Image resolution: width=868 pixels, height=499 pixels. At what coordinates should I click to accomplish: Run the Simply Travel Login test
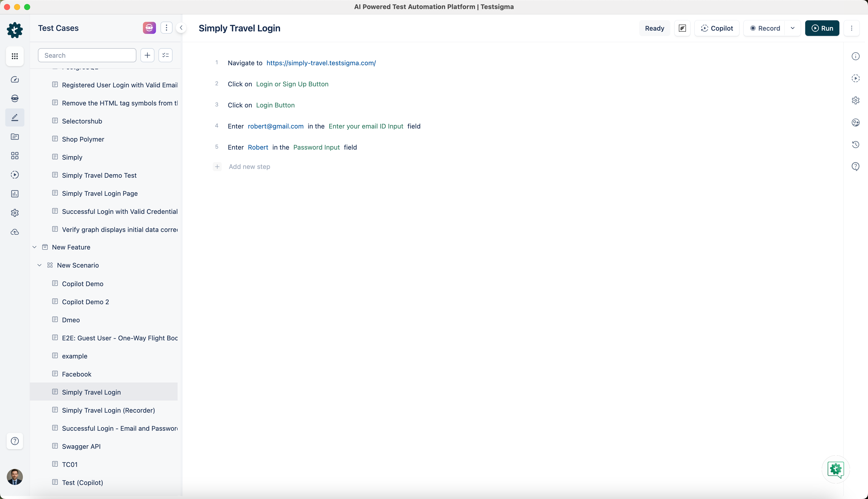point(822,28)
